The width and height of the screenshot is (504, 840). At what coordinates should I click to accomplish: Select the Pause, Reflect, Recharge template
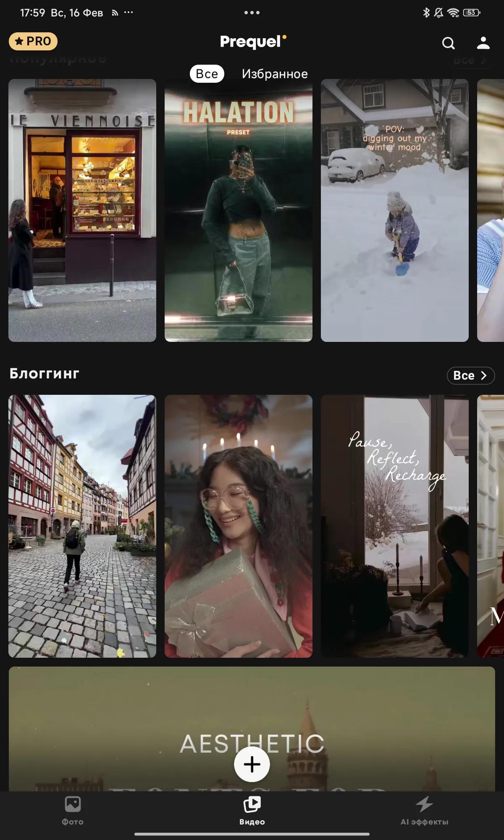coord(395,526)
